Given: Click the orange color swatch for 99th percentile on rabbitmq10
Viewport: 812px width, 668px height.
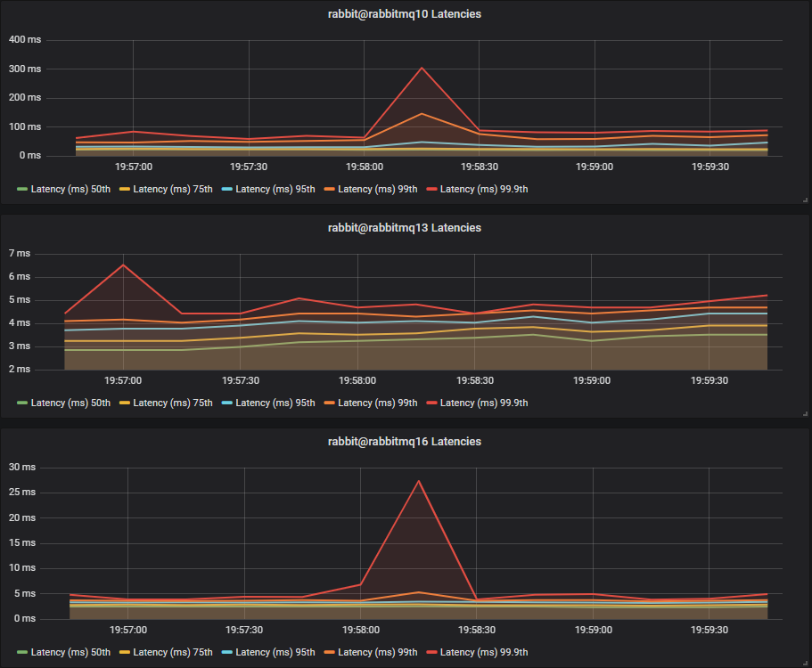Looking at the screenshot, I should coord(330,189).
